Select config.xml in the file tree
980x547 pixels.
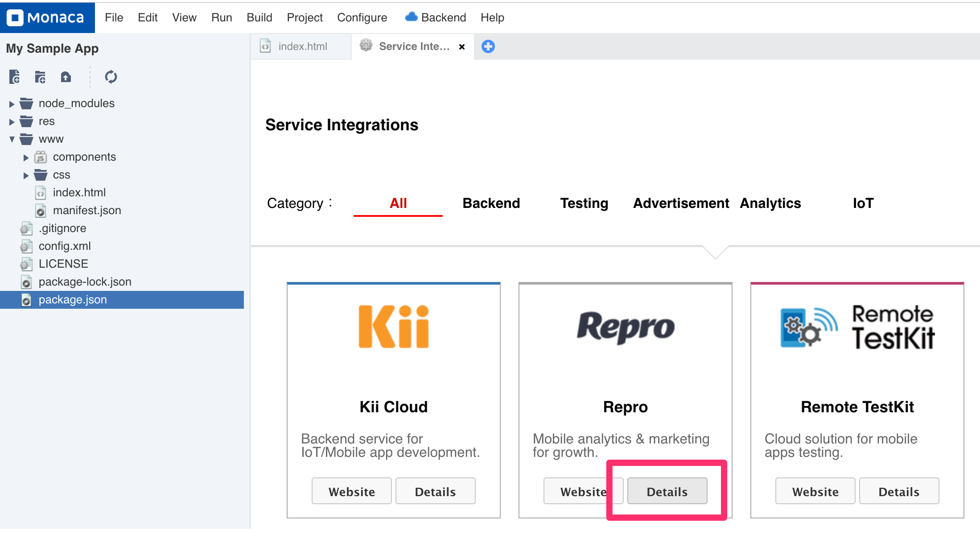pyautogui.click(x=65, y=246)
